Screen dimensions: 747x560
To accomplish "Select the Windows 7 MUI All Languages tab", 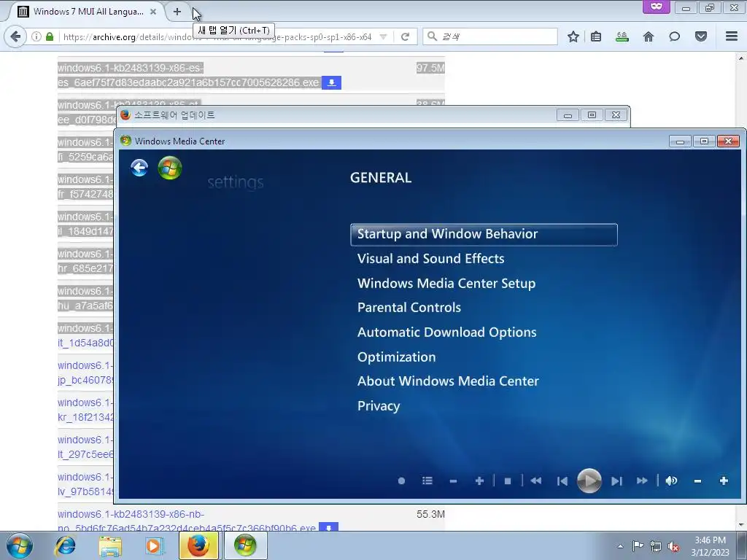I will coord(88,12).
